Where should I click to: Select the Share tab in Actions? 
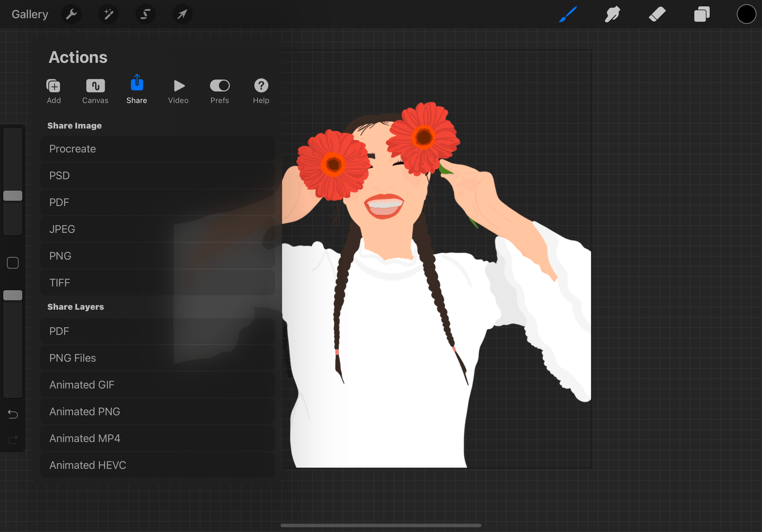click(137, 90)
